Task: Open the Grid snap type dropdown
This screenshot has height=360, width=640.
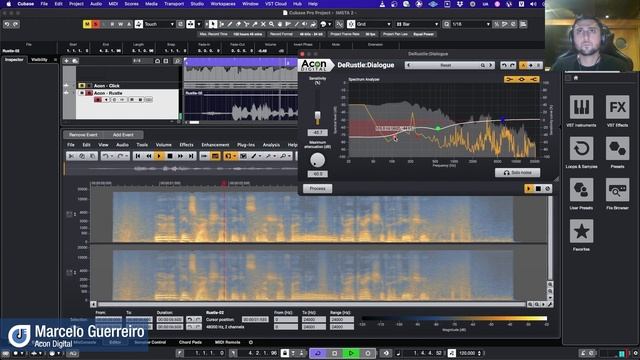Action: pos(374,24)
